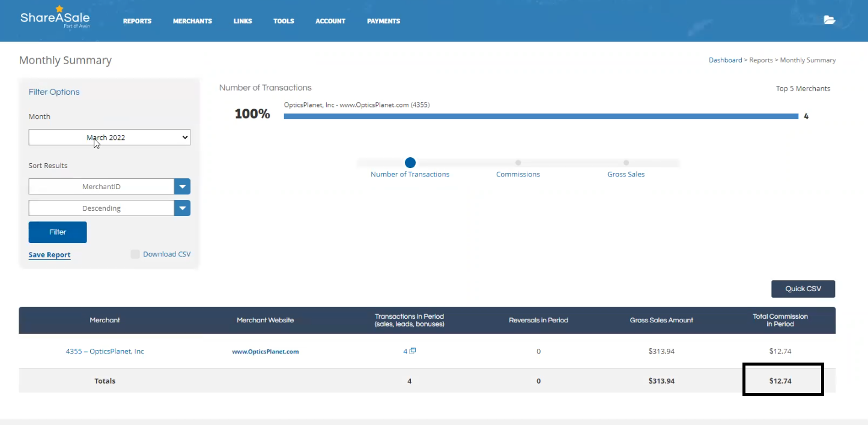
Task: Tick the Download CSV checkbox
Action: click(135, 254)
